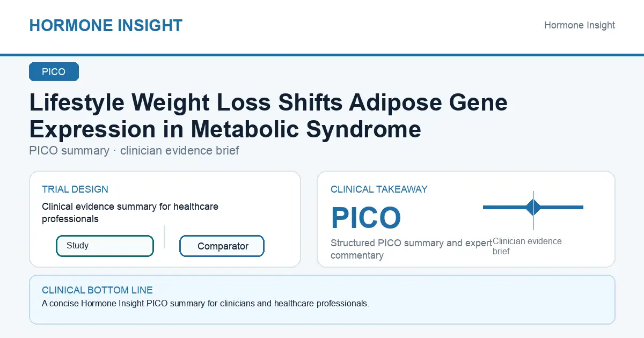Viewport: 644px width, 338px height.
Task: Click the Study pill button
Action: click(105, 246)
